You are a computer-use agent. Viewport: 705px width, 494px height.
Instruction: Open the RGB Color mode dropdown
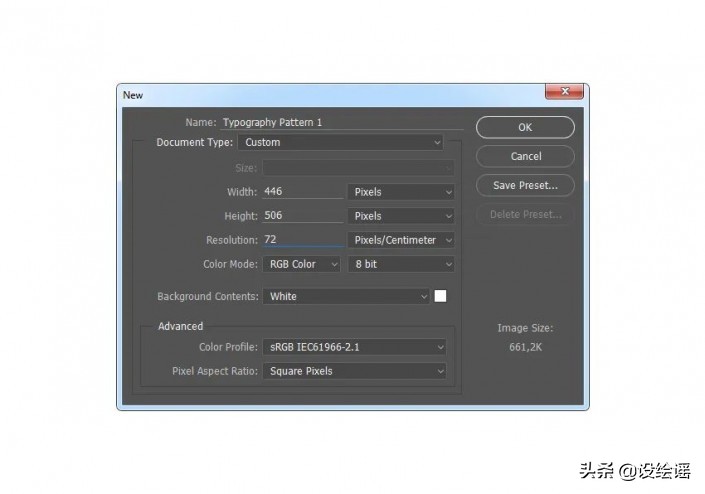point(302,264)
